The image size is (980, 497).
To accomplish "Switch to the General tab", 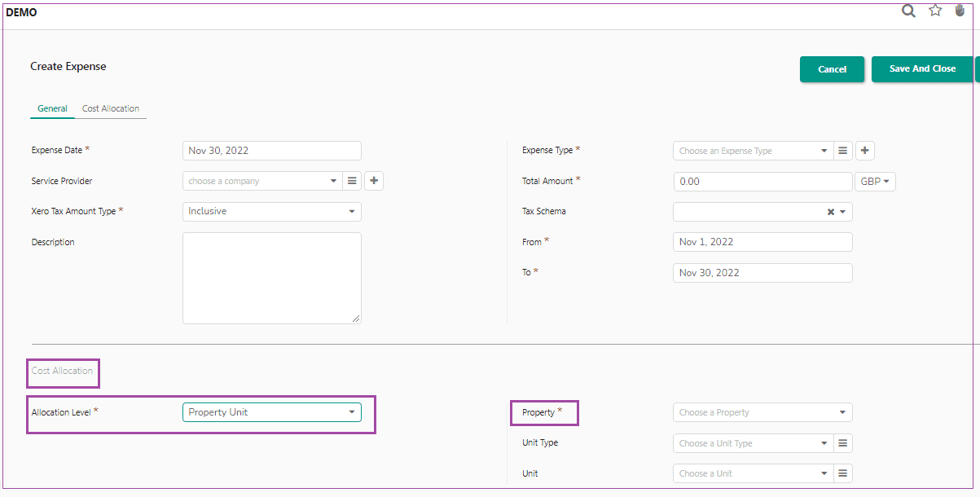I will click(x=52, y=108).
